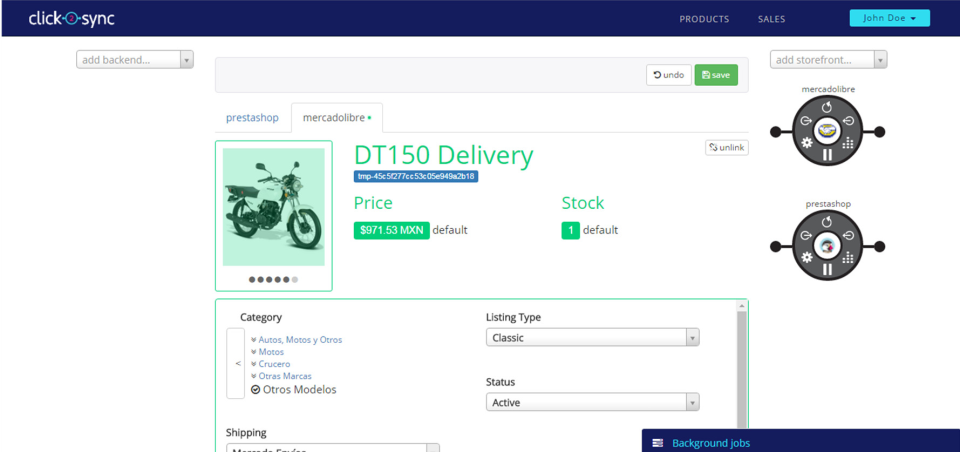Viewport: 960px width, 452px height.
Task: Open mercadolibre connector gear settings
Action: [x=807, y=143]
